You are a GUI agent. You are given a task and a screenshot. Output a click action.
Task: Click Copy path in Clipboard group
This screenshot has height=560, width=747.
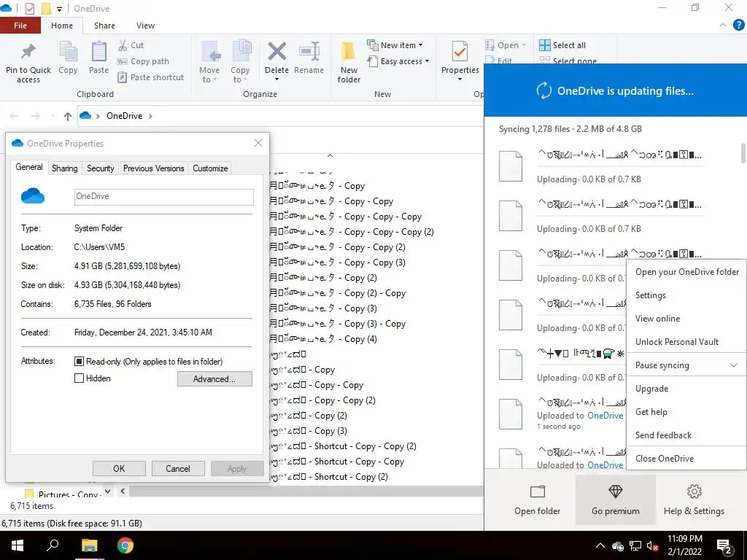[x=144, y=61]
